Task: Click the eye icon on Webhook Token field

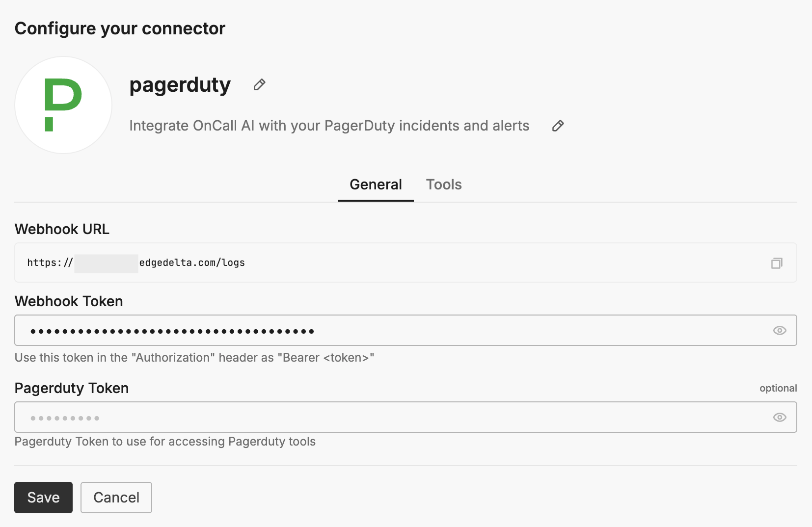Action: click(780, 330)
